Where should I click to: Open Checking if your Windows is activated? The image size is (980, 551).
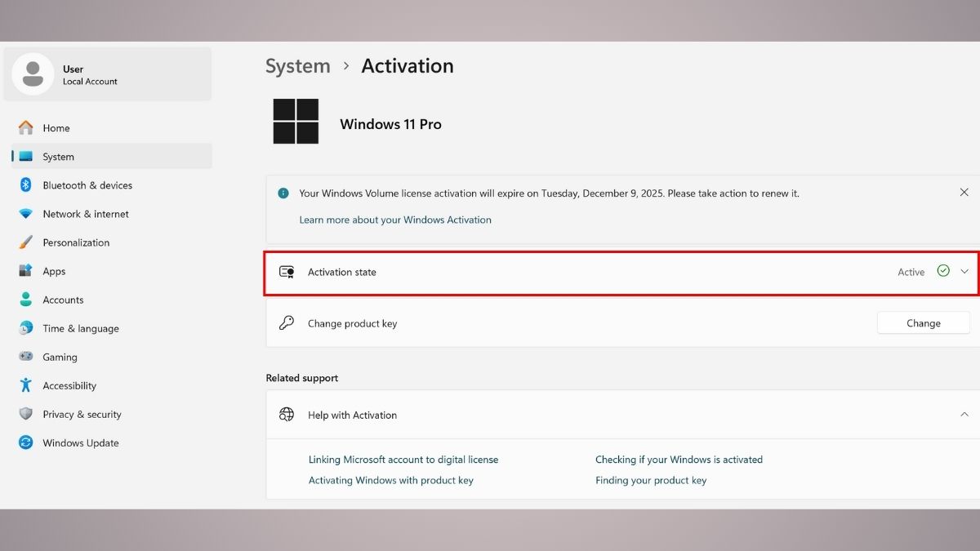tap(679, 460)
